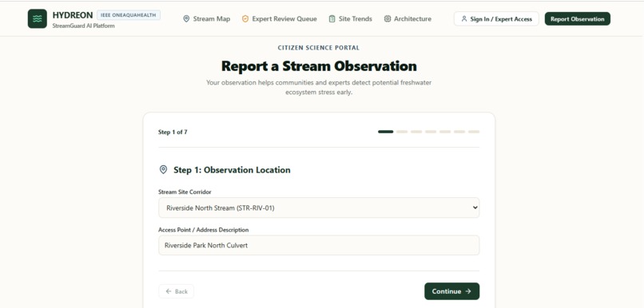
Task: Open the Stream Site Corridor dropdown
Action: pos(319,208)
